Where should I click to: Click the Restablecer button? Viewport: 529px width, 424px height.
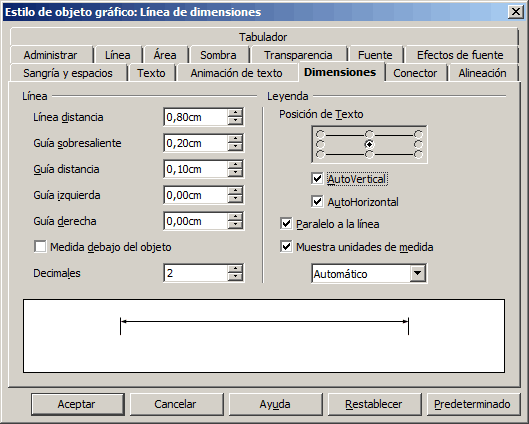(x=374, y=404)
